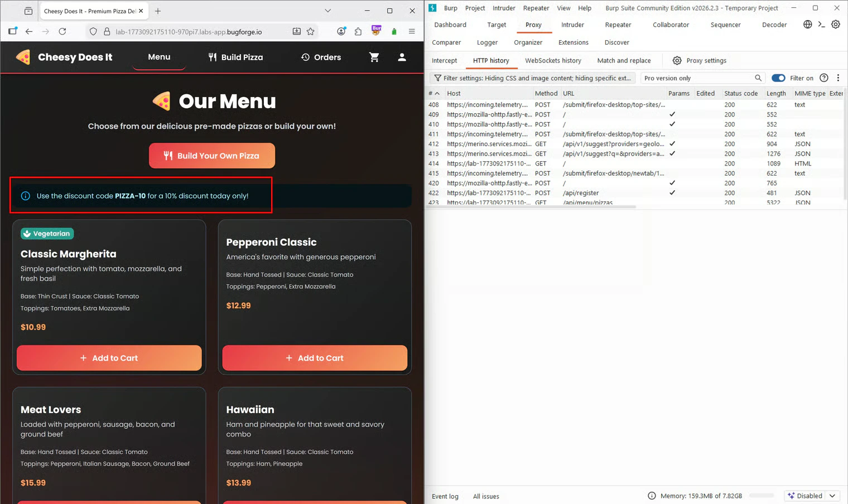Open Firefox tab list (list all tabs) icon
This screenshot has height=504, width=848.
click(x=28, y=11)
